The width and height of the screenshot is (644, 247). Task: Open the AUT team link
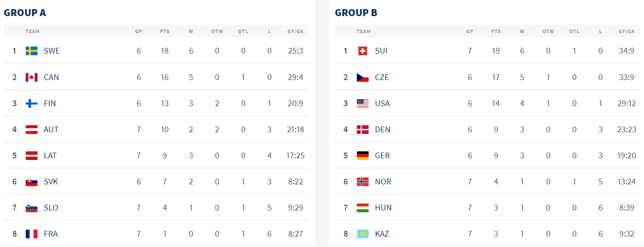point(51,130)
